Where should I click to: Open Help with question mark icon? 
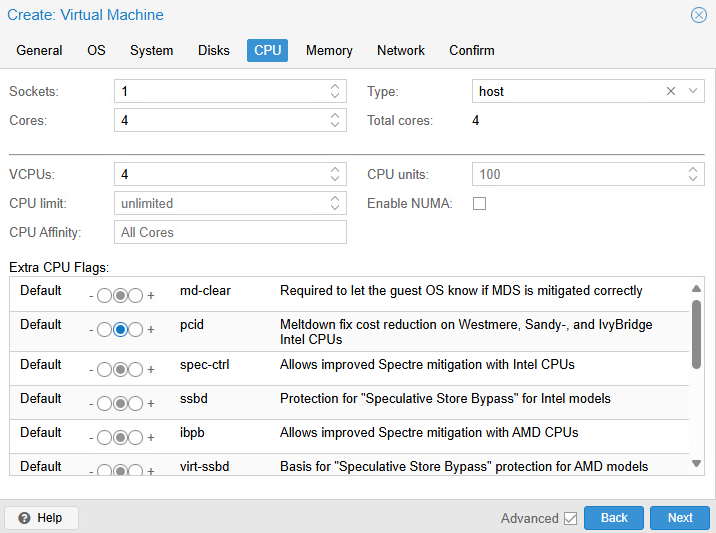click(x=42, y=518)
